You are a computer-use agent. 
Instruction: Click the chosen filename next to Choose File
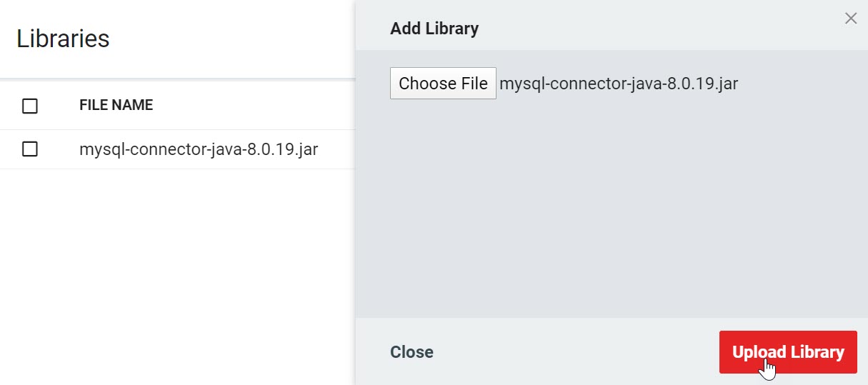point(618,84)
